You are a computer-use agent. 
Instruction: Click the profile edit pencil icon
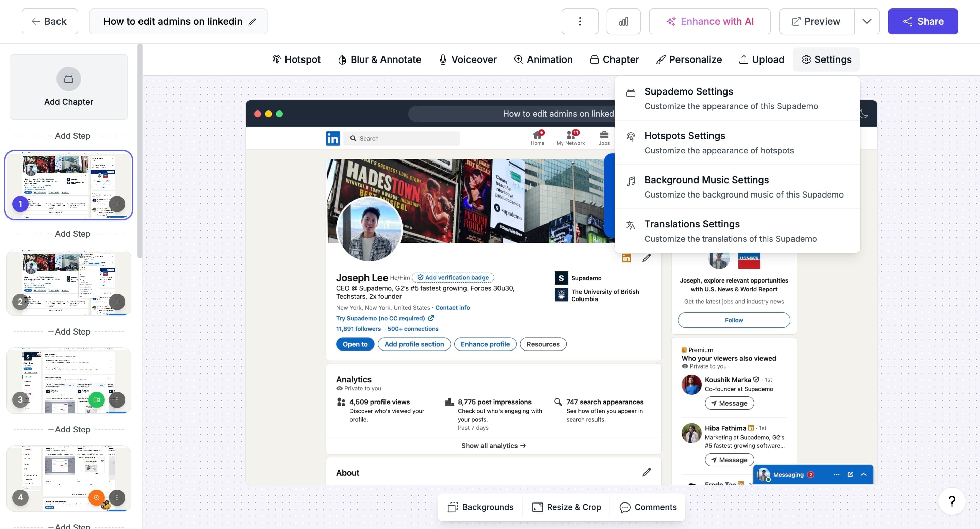(647, 258)
